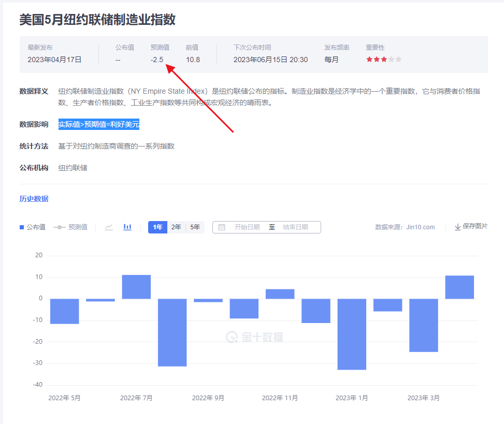Viewport: 504px width, 424px height.
Task: Switch to the 5年 time range tab
Action: [x=194, y=227]
